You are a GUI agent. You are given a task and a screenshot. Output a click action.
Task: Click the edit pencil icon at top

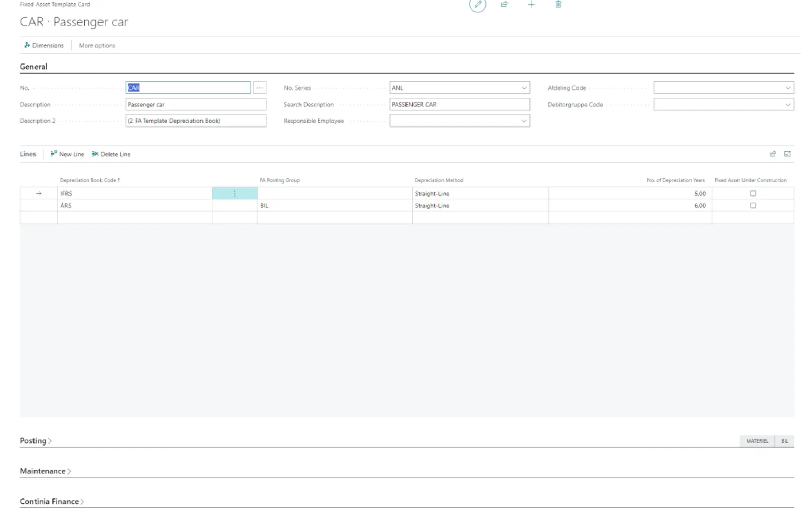477,5
